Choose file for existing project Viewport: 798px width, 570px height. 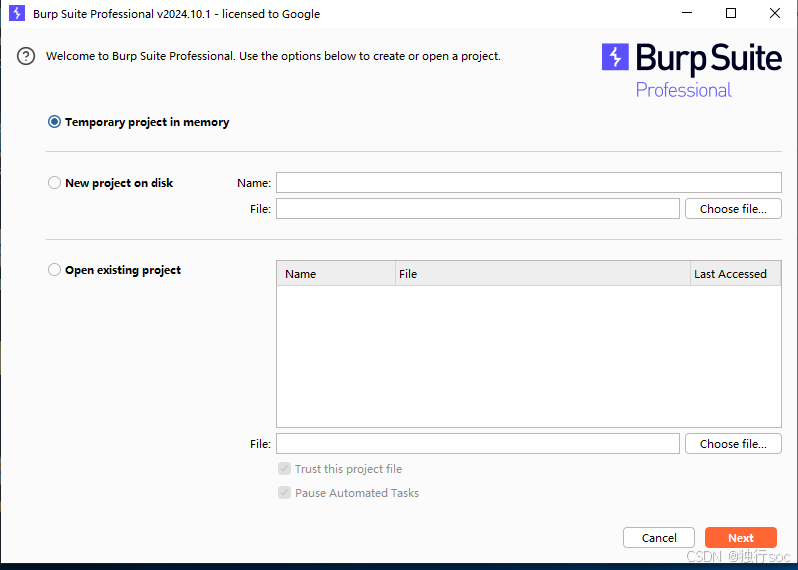[733, 444]
